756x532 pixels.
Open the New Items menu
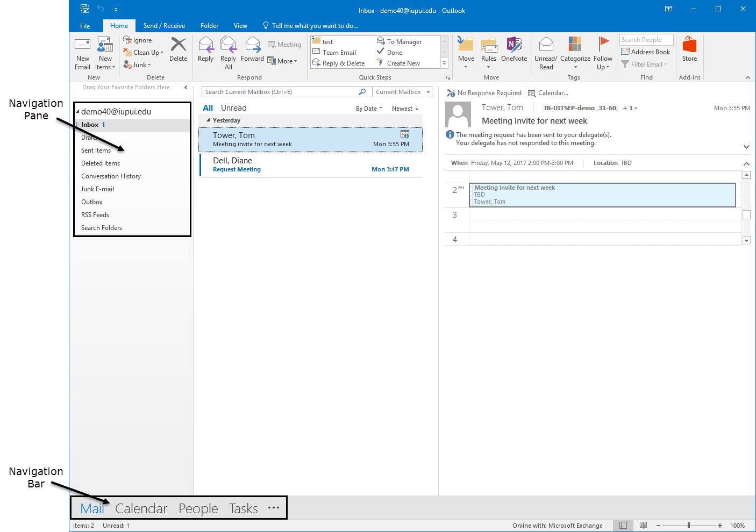(105, 53)
